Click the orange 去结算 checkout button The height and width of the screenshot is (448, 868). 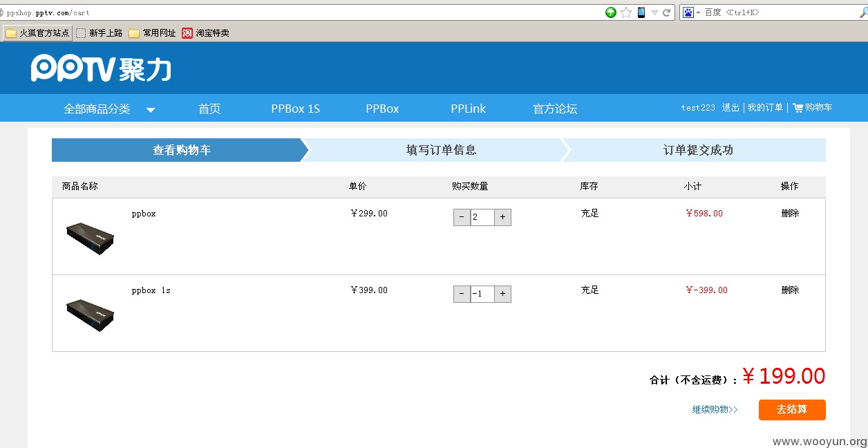(x=792, y=409)
